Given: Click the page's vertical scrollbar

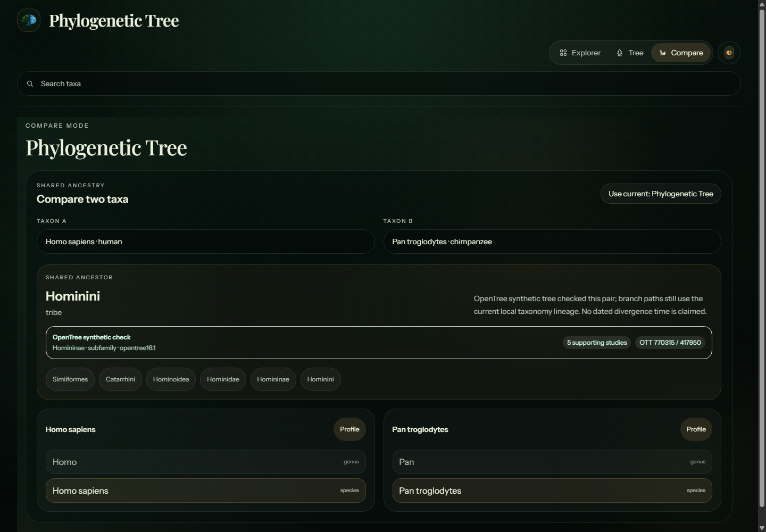Looking at the screenshot, I should pos(762,257).
